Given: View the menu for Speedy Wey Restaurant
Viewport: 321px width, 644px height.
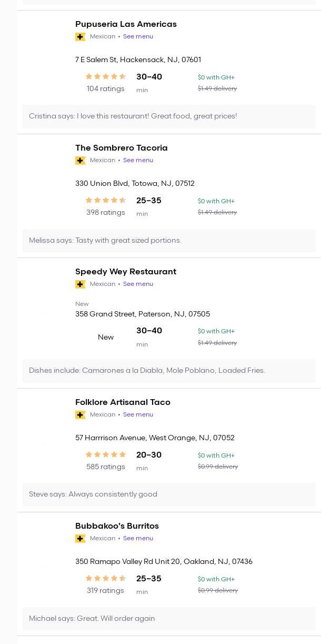Looking at the screenshot, I should tap(138, 284).
